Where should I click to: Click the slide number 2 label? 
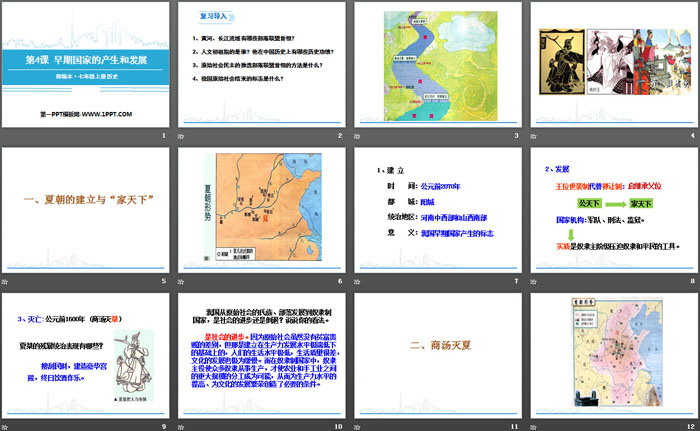click(x=340, y=135)
